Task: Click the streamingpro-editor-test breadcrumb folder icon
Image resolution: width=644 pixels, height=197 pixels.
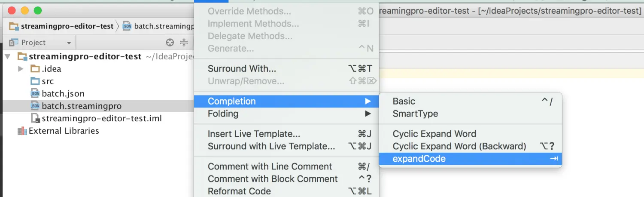Action: (x=14, y=26)
